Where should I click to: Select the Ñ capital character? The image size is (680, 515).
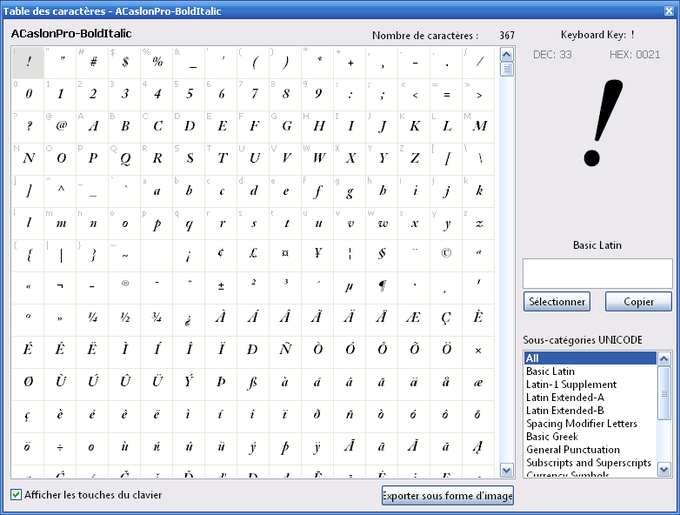(x=286, y=351)
